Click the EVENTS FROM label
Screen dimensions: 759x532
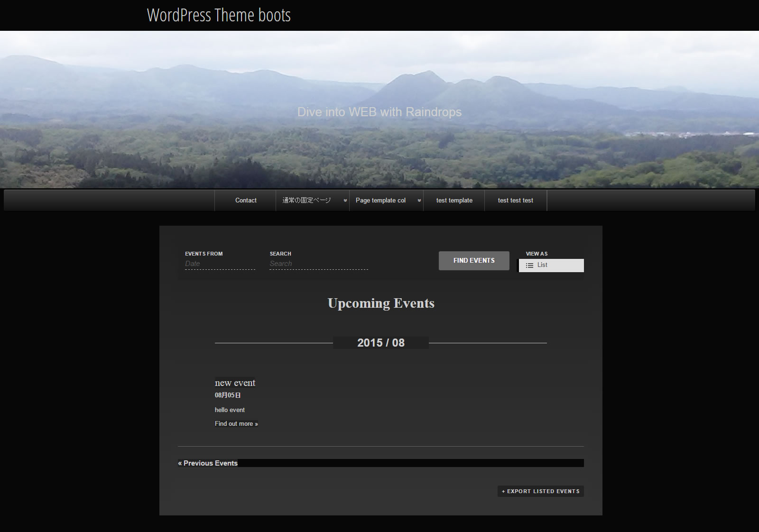click(204, 254)
